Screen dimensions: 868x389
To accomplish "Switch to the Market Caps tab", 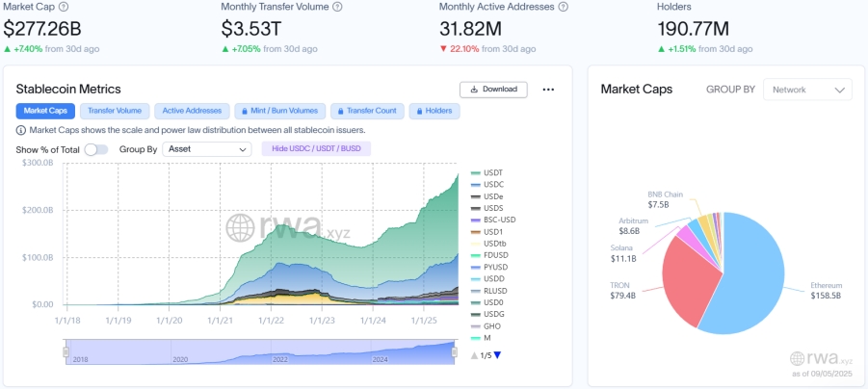I will tap(45, 111).
